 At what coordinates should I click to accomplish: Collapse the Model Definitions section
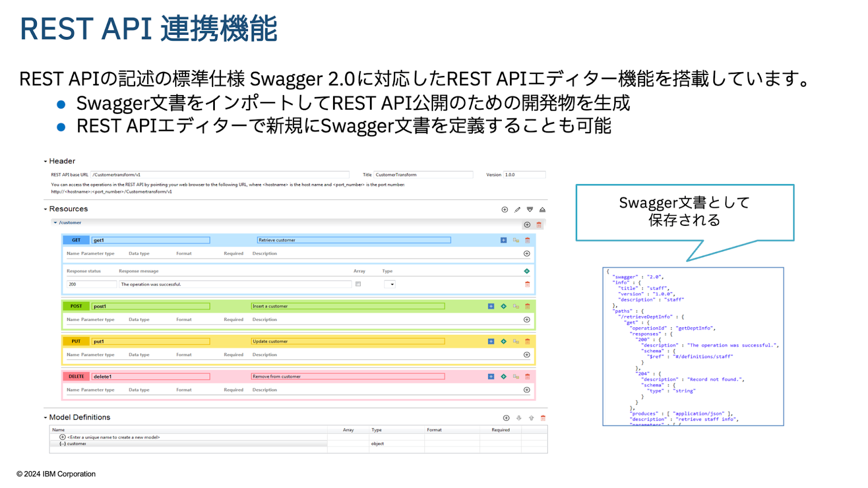click(46, 418)
